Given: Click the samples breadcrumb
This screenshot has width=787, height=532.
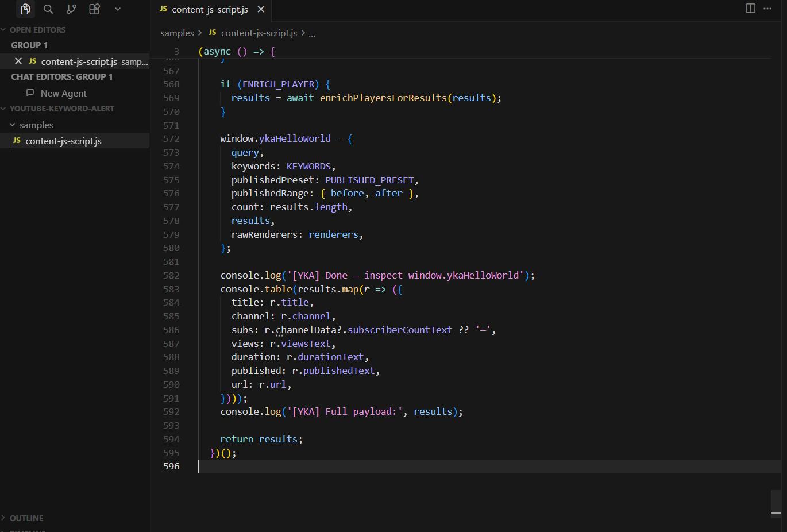Looking at the screenshot, I should 177,33.
